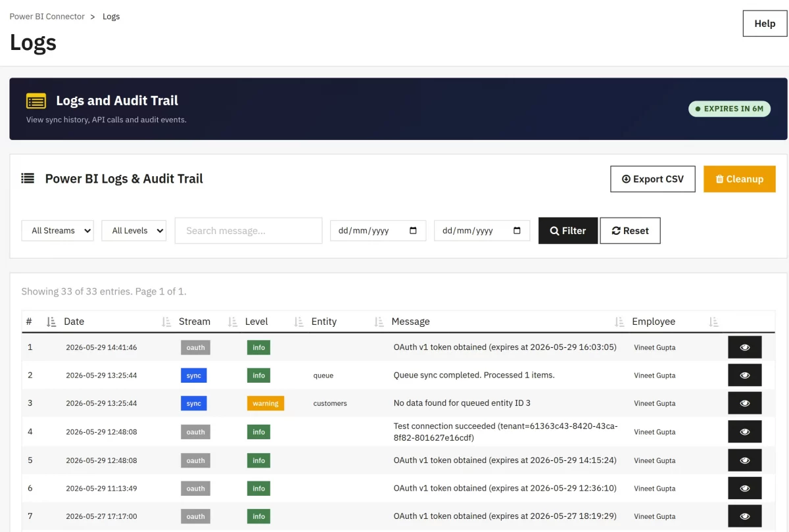Click the list icon beside Power BI Logs
Image resolution: width=789 pixels, height=532 pixels.
click(28, 178)
